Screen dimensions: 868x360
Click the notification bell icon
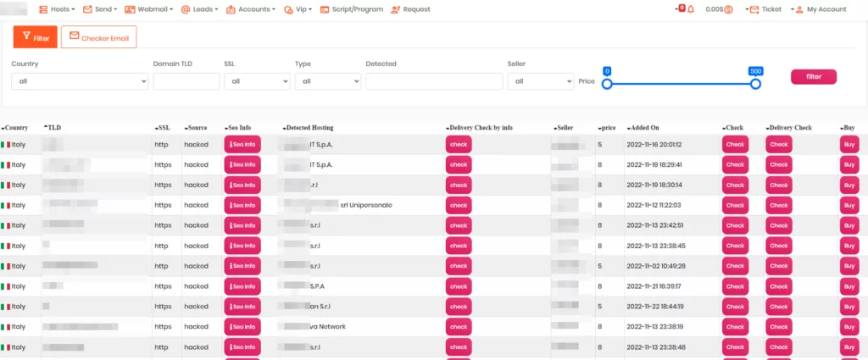point(690,9)
